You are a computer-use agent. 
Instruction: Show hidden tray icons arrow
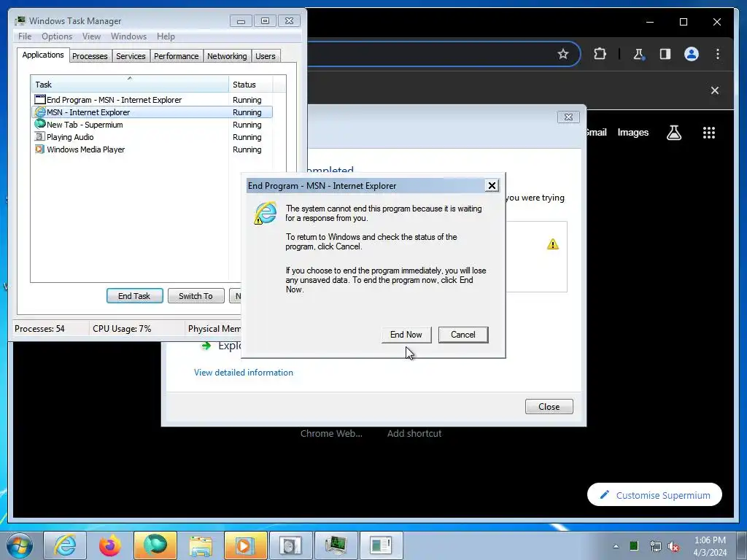(x=616, y=546)
